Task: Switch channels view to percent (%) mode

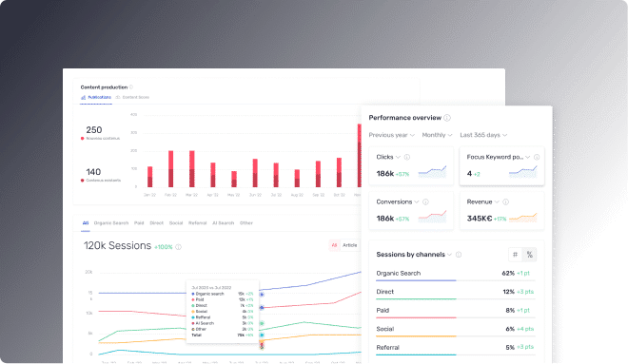Action: (x=529, y=255)
